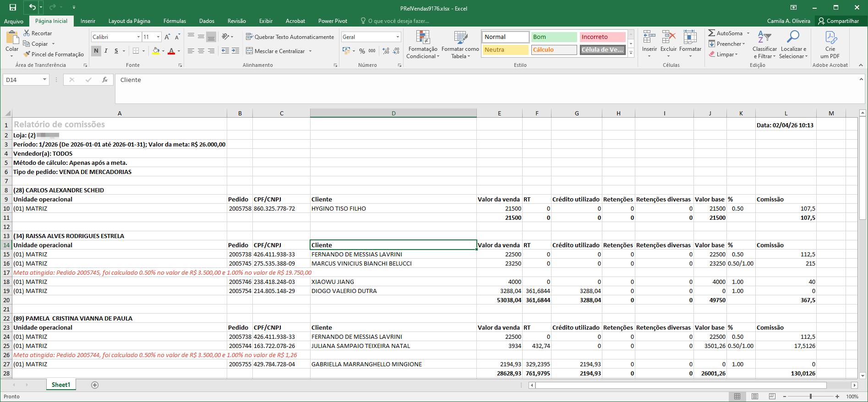Click the AutoSoma sigma icon

click(x=711, y=33)
